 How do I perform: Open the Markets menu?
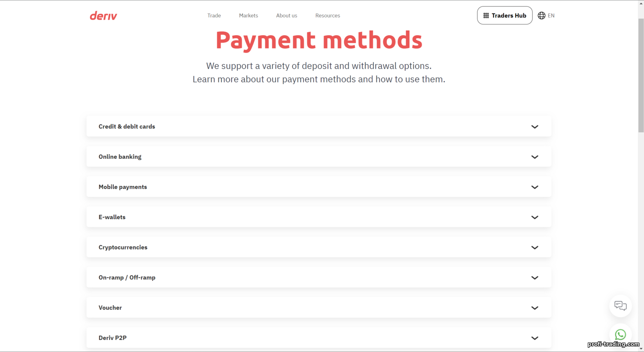pyautogui.click(x=249, y=15)
